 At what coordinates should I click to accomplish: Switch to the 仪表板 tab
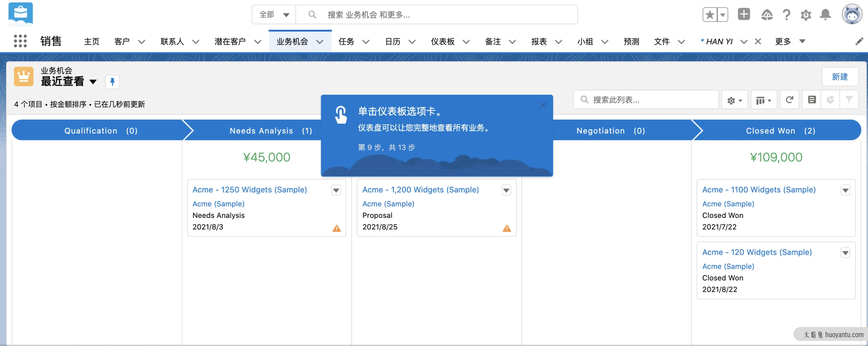tap(442, 41)
